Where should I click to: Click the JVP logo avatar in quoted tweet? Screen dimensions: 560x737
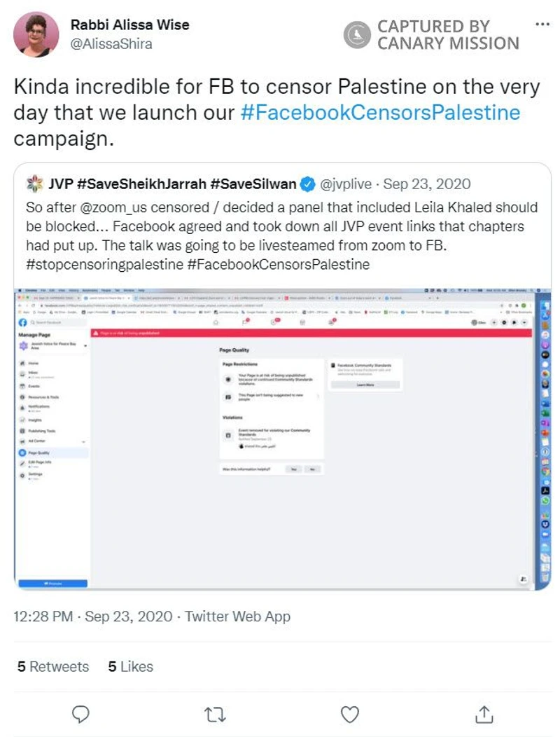34,185
